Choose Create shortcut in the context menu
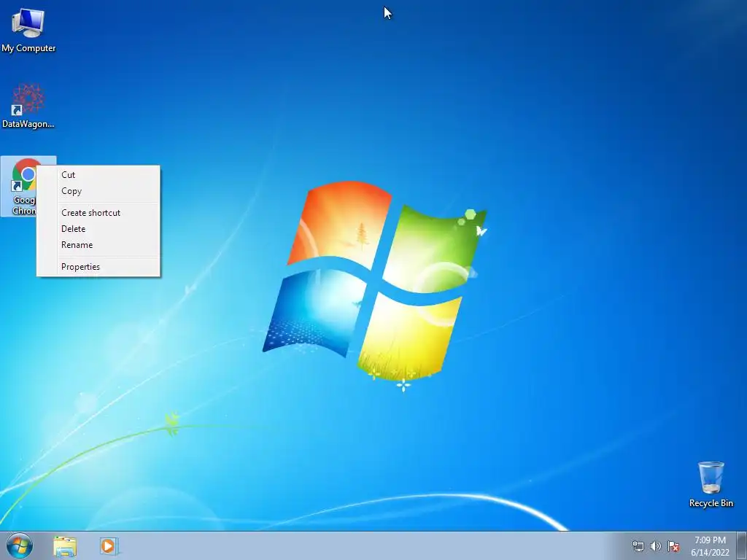This screenshot has height=560, width=747. (98, 213)
